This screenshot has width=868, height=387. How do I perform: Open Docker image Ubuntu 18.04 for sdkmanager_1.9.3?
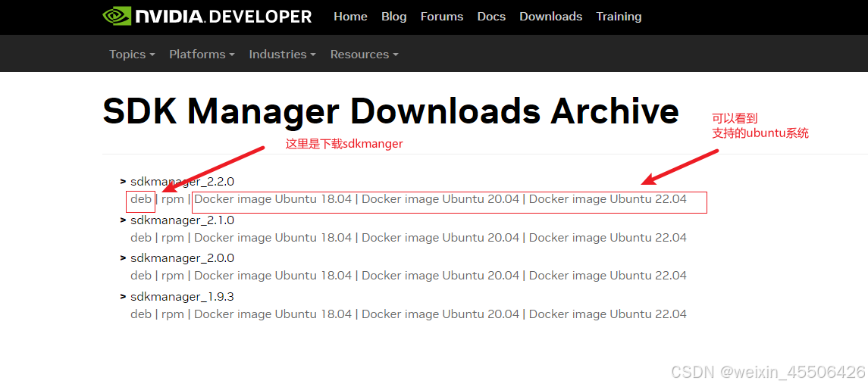pos(273,314)
